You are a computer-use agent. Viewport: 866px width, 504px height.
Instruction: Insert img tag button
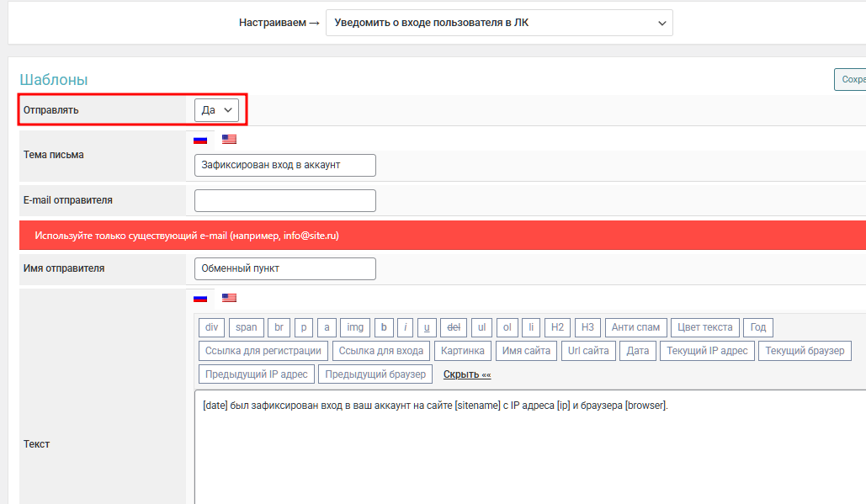click(355, 327)
